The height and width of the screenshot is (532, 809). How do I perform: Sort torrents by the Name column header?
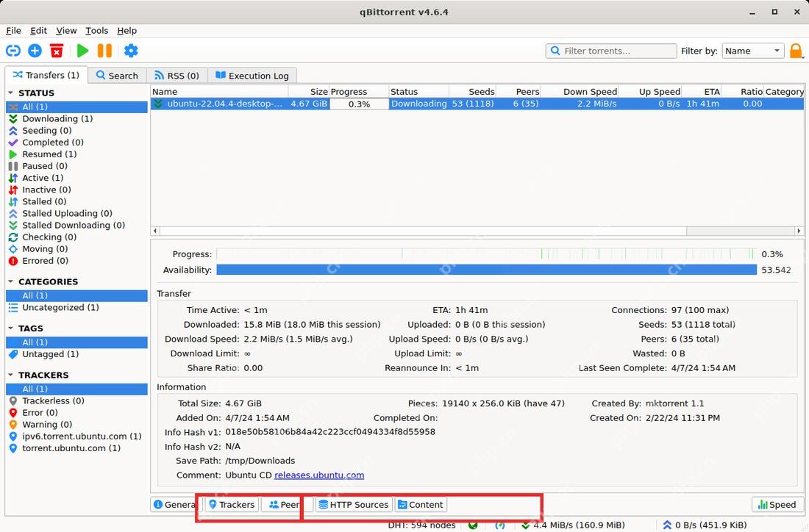tap(219, 92)
